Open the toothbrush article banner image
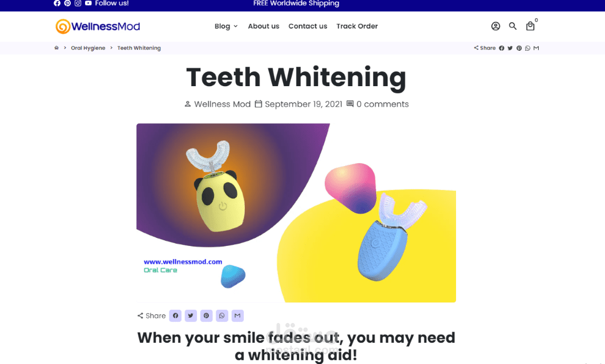605x364 pixels. point(296,213)
